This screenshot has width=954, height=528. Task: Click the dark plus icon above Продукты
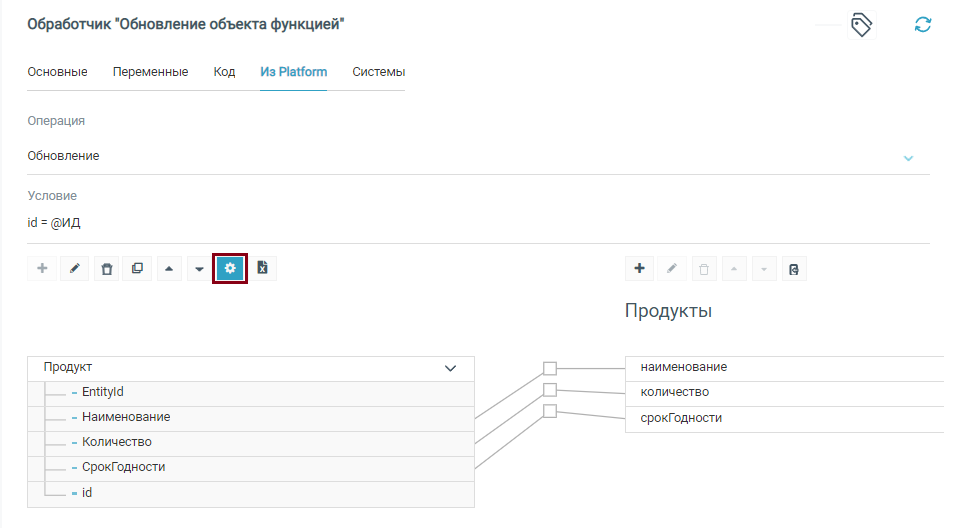click(640, 268)
